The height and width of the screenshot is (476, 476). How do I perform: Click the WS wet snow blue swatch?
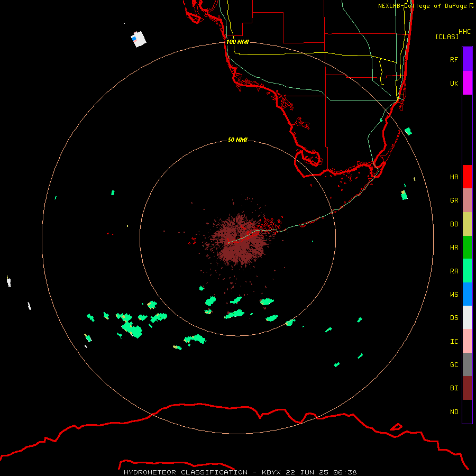click(x=467, y=294)
